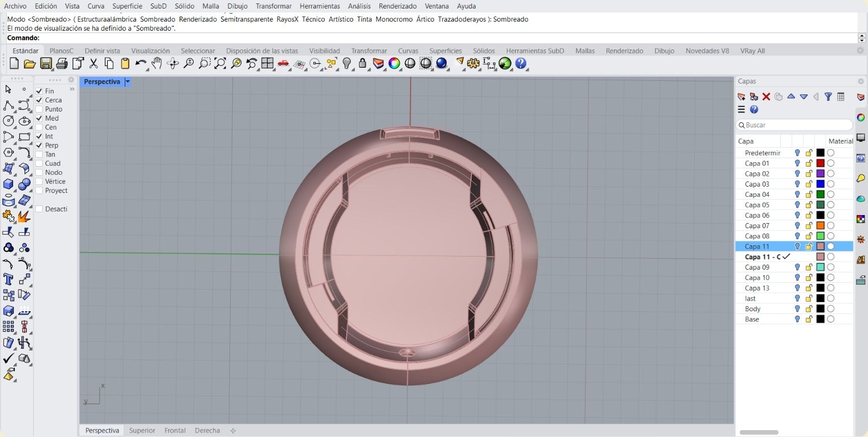Image resolution: width=868 pixels, height=437 pixels.
Task: Uncheck the Fin object snap
Action: pyautogui.click(x=39, y=91)
